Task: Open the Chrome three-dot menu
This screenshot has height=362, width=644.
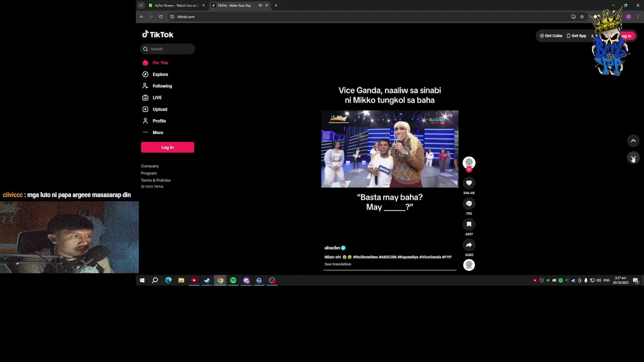Action: (x=638, y=17)
